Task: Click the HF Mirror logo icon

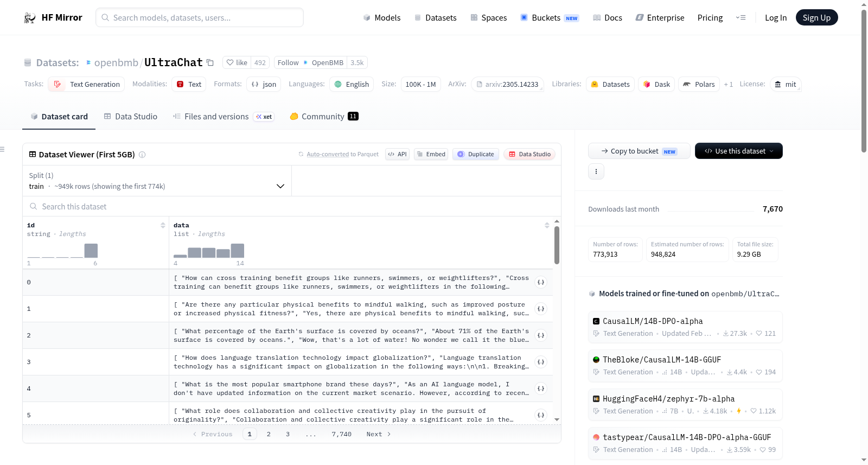Action: point(30,18)
